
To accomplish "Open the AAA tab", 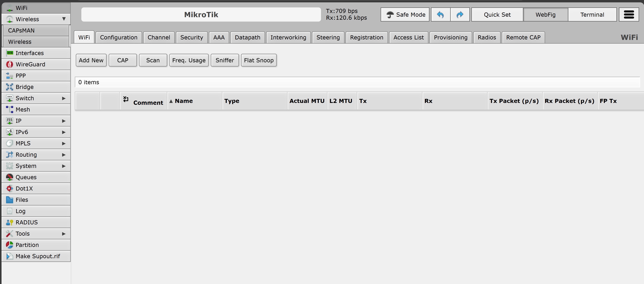I will (219, 38).
